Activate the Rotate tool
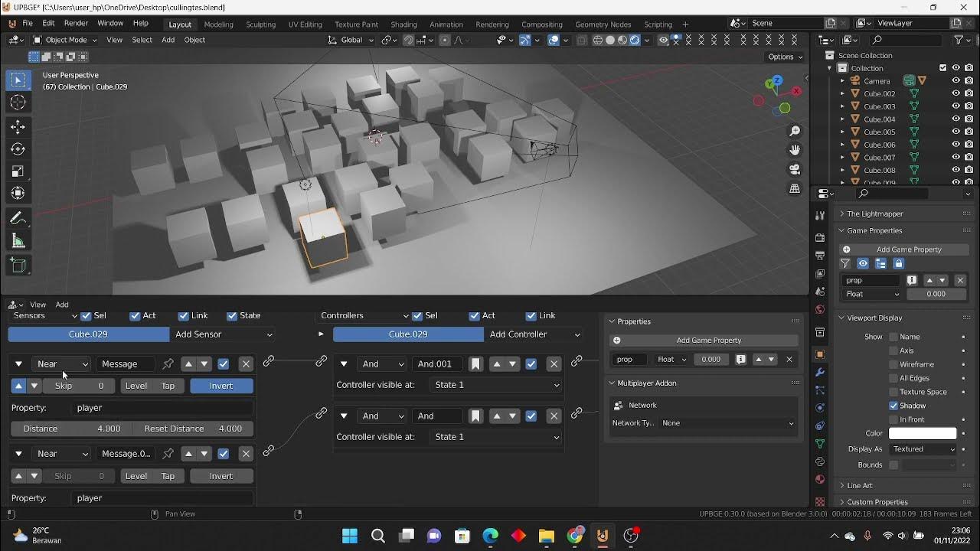 coord(18,149)
